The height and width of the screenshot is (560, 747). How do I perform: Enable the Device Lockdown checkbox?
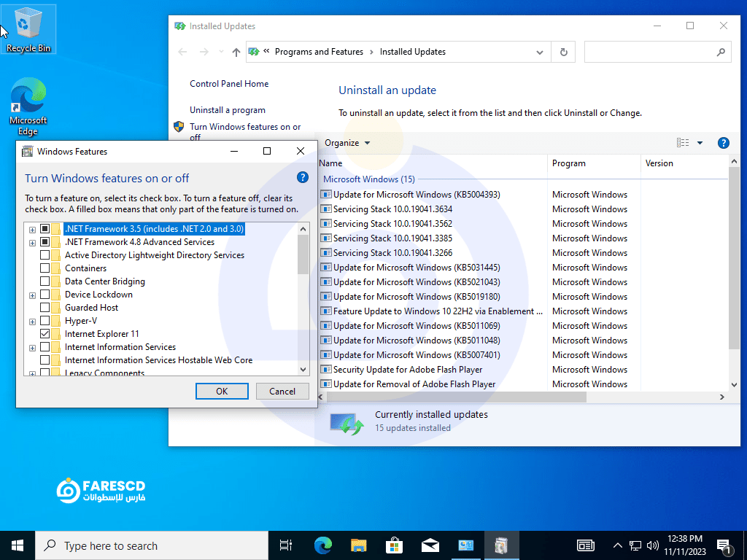click(44, 295)
